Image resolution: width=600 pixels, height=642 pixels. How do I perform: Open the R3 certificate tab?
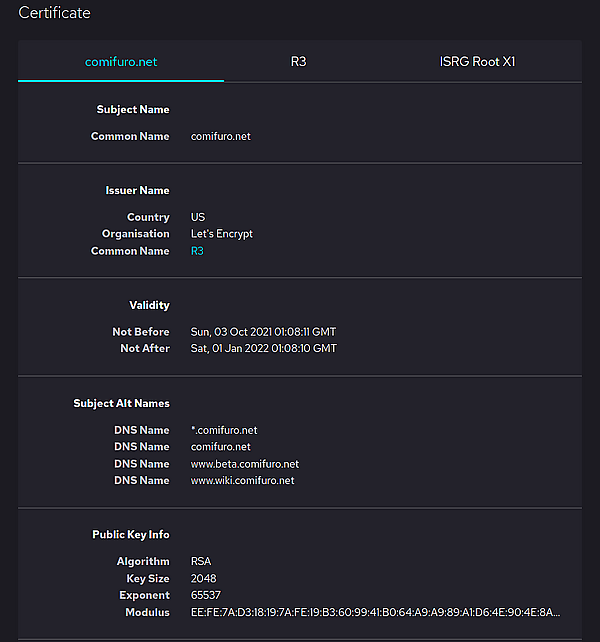298,61
